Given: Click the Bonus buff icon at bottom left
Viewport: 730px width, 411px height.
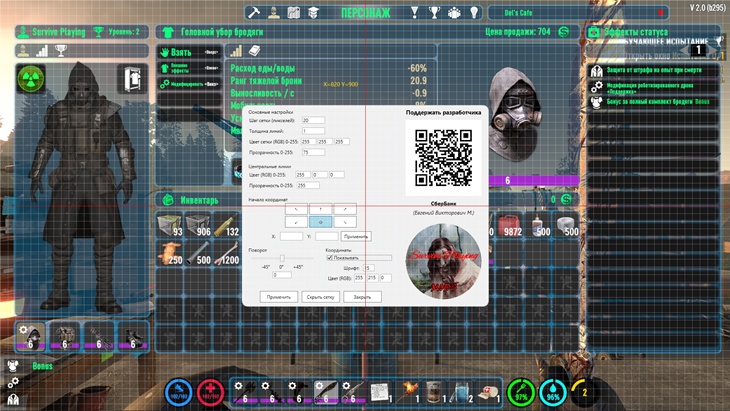Looking at the screenshot, I should 13,366.
